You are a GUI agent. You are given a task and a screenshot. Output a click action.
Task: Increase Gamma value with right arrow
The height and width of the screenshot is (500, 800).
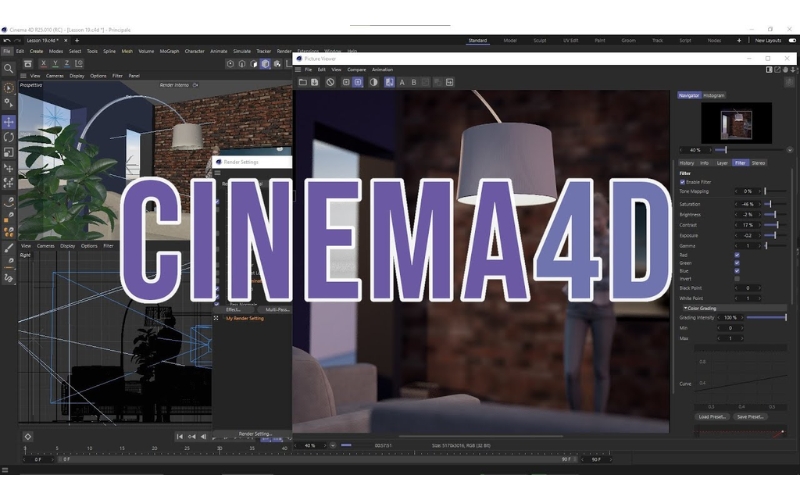(760, 246)
